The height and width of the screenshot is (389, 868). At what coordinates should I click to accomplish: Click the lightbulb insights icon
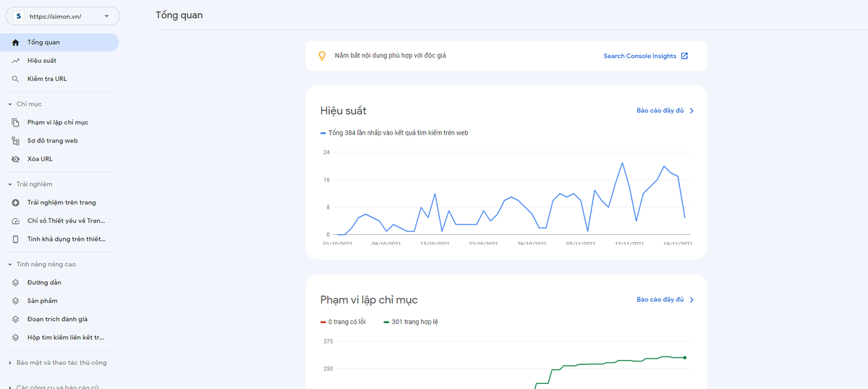pos(323,56)
